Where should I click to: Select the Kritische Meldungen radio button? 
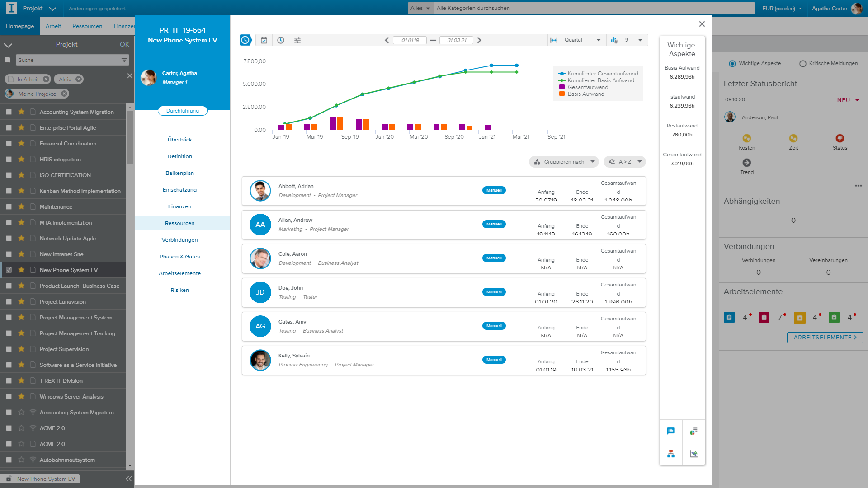802,63
